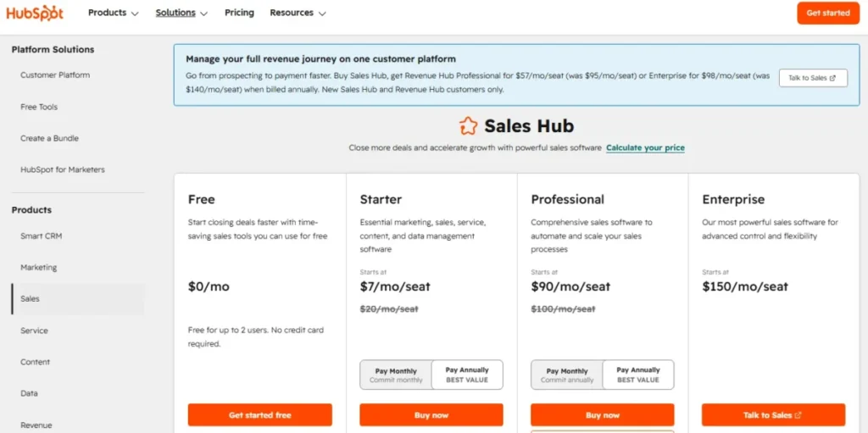Click the banner headline about revenue journey
868x433 pixels.
click(321, 58)
